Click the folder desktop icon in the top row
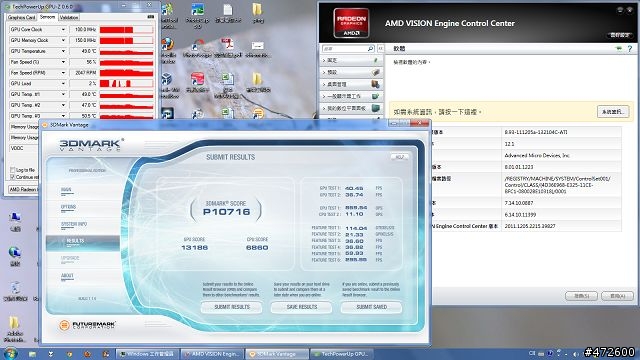 pyautogui.click(x=258, y=13)
